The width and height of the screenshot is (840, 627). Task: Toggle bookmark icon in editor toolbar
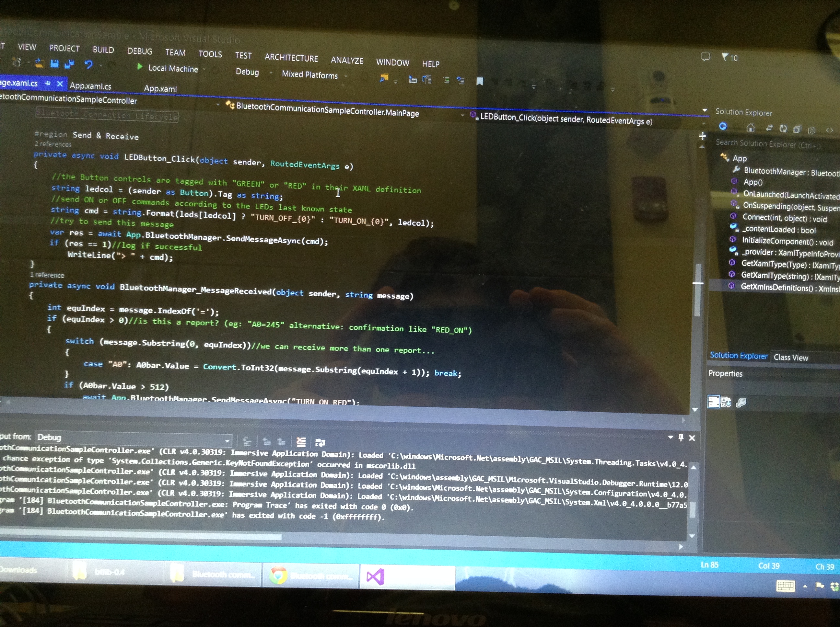[480, 81]
